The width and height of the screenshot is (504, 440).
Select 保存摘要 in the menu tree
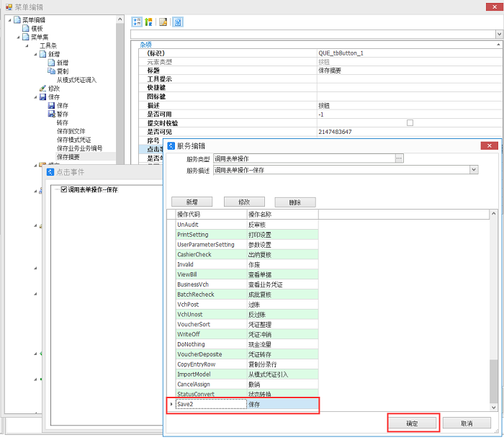coord(68,156)
